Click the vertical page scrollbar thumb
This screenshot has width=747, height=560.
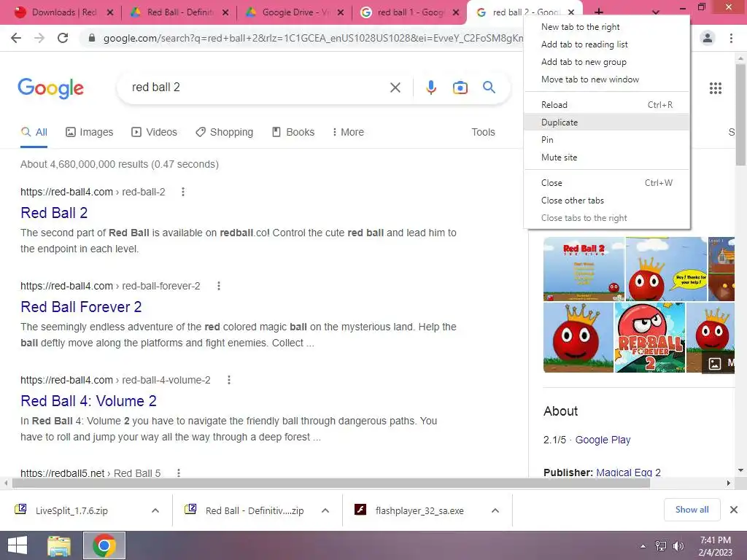pos(740,114)
